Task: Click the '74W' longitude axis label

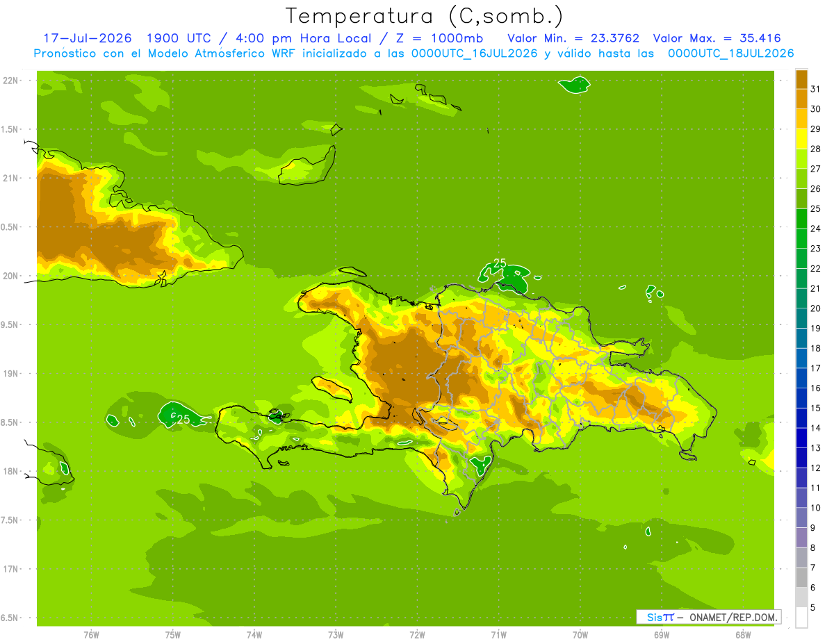Action: point(254,635)
